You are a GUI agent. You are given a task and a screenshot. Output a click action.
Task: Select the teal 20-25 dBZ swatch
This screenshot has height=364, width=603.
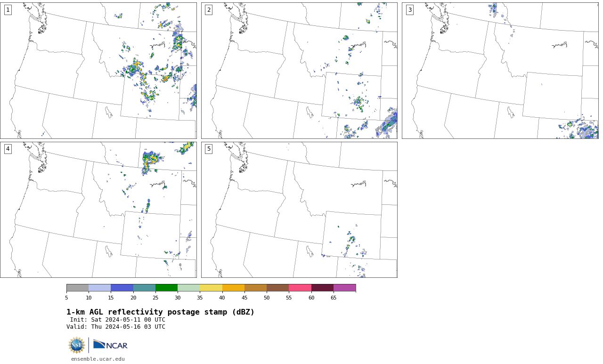coord(144,288)
